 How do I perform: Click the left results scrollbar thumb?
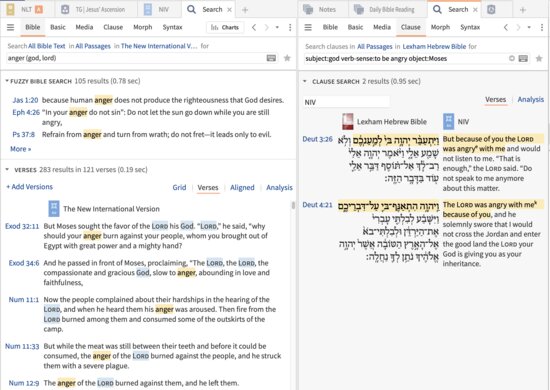tap(293, 206)
